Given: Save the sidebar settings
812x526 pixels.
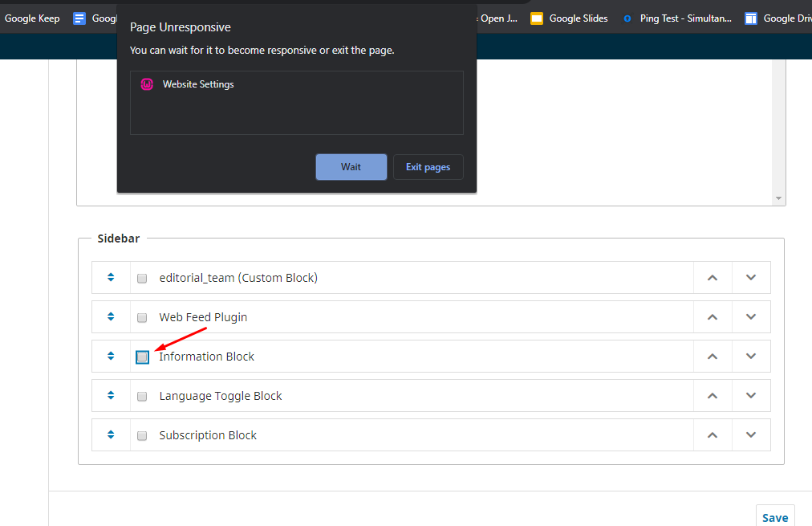Looking at the screenshot, I should [x=775, y=517].
